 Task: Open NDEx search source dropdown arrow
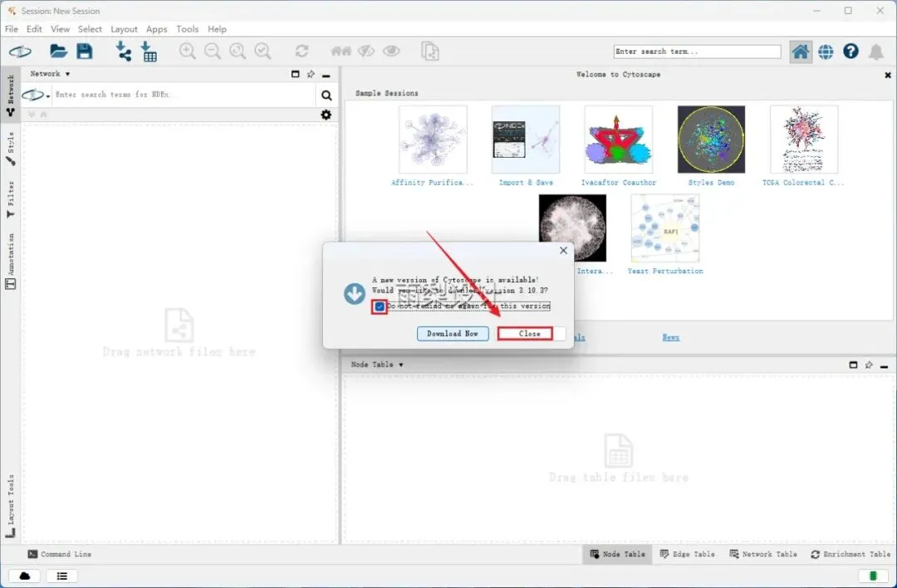[48, 96]
